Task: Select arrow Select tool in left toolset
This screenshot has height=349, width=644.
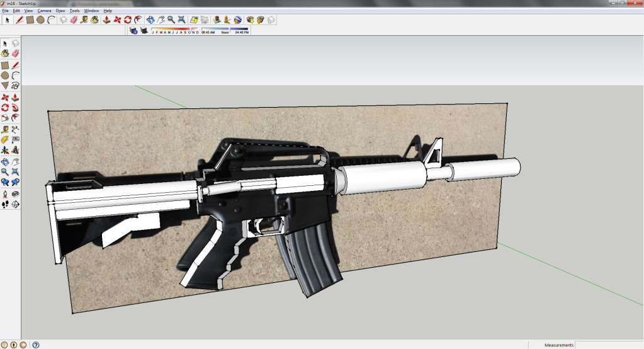Action: (5, 43)
